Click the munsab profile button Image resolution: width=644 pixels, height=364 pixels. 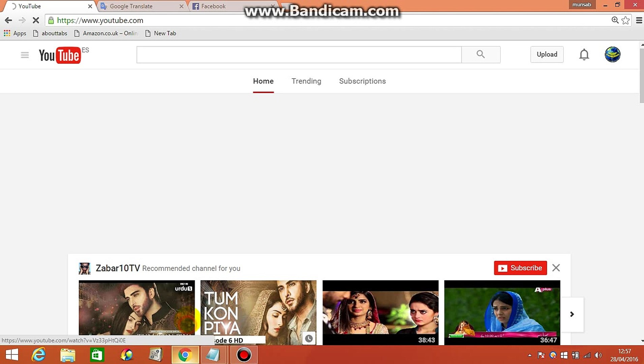click(x=582, y=5)
